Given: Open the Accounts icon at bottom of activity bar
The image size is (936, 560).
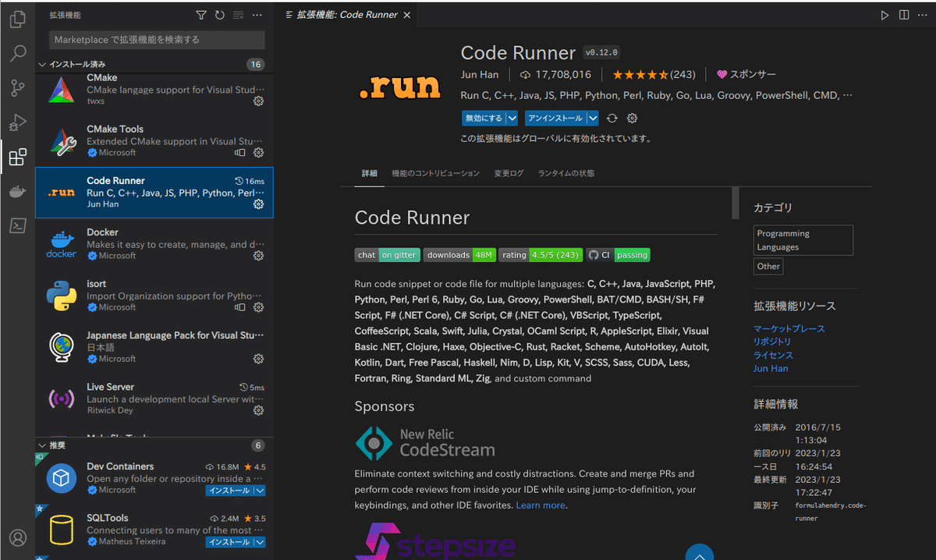Looking at the screenshot, I should point(17,538).
